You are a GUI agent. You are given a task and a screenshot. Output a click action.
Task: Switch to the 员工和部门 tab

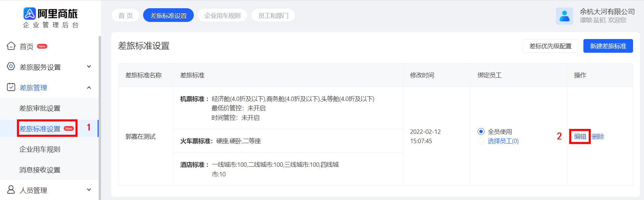pyautogui.click(x=273, y=15)
